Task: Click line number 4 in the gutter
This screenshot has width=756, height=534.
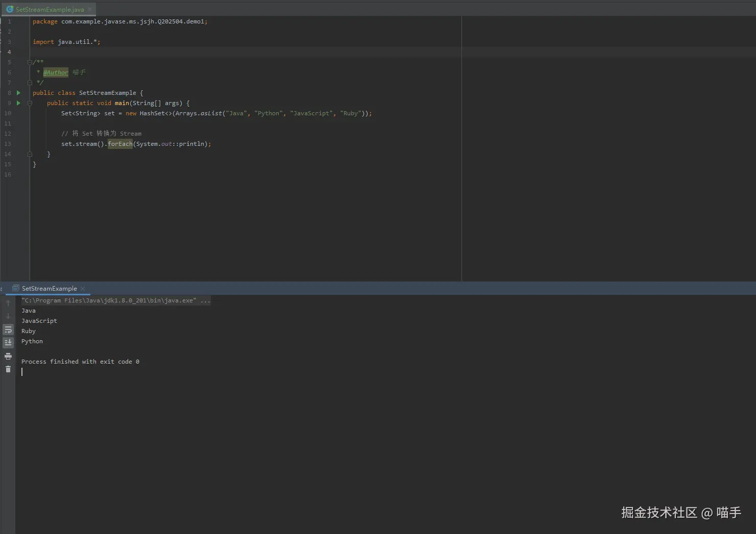Action: tap(9, 52)
